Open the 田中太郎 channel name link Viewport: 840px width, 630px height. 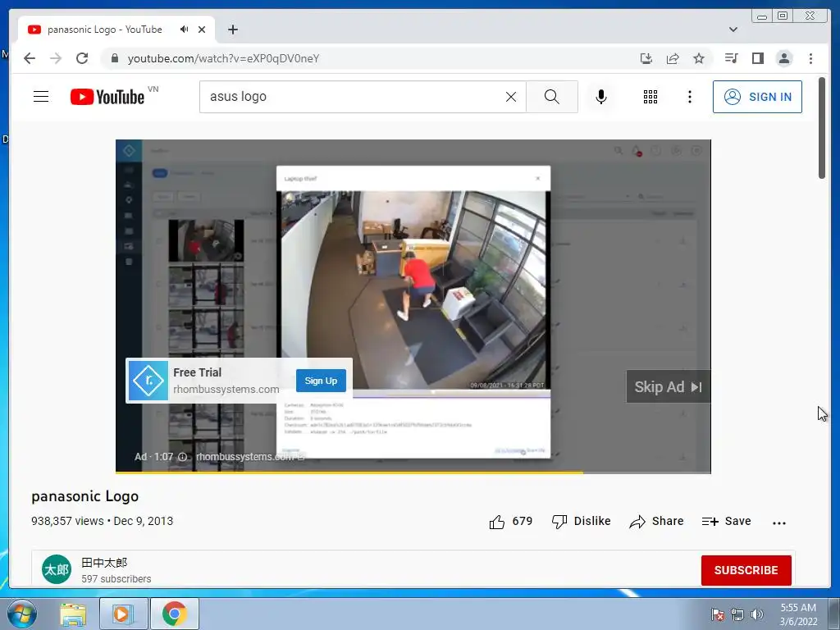click(x=104, y=563)
